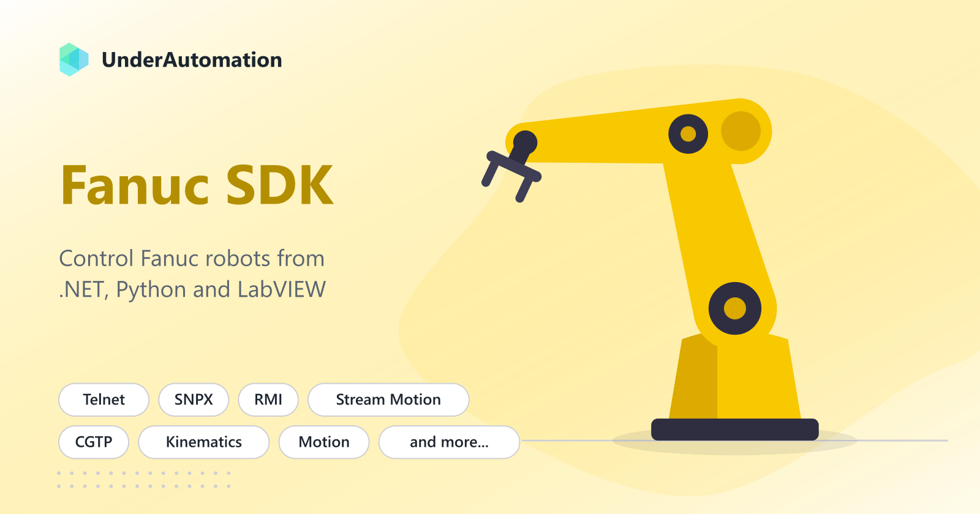Click the text ".NET, Python and LabVIEW"
Image resolution: width=980 pixels, height=514 pixels.
(x=192, y=289)
